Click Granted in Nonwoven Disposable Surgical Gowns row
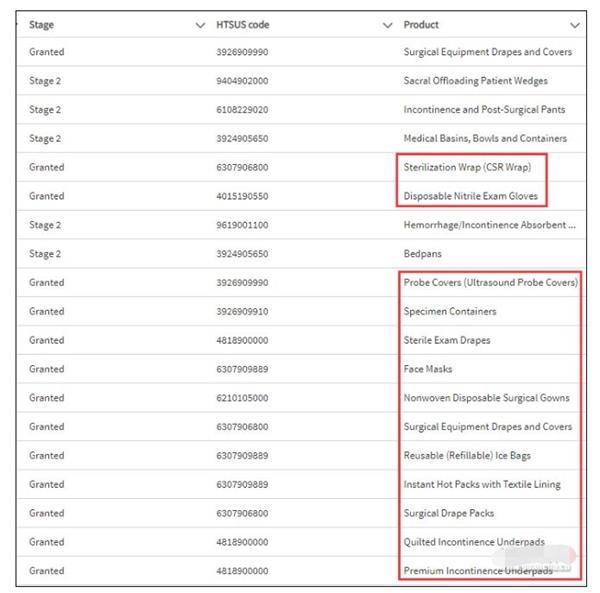This screenshot has width=600, height=593. [x=47, y=398]
